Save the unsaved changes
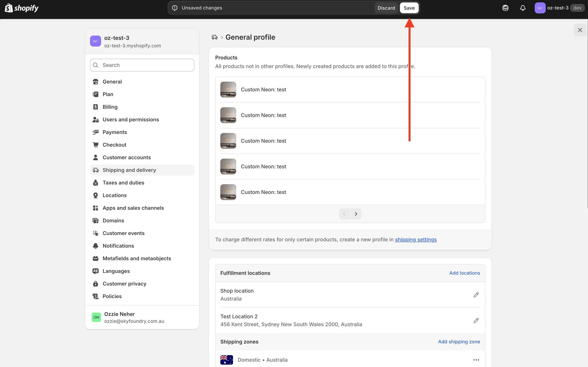The image size is (588, 367). click(409, 8)
